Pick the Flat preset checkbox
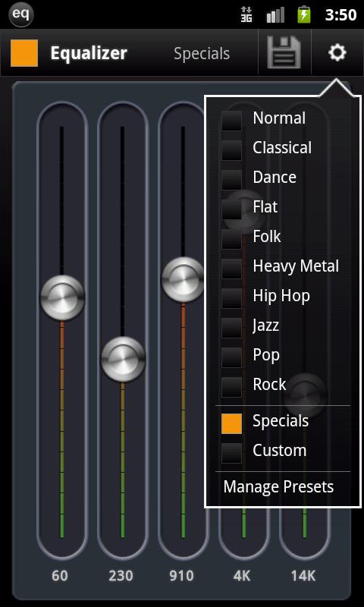 pyautogui.click(x=232, y=209)
